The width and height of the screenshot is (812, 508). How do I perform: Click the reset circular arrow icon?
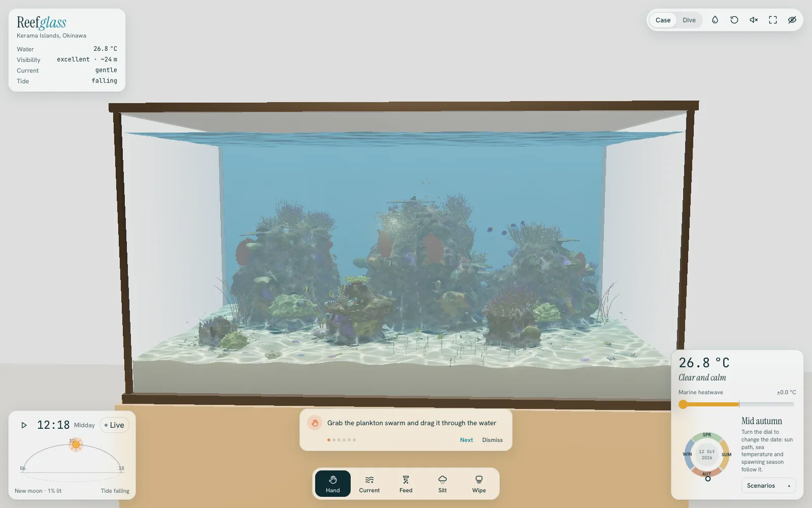(734, 20)
